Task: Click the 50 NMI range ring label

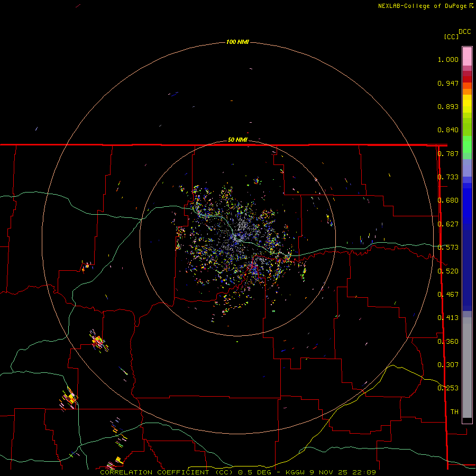Action: (x=237, y=140)
